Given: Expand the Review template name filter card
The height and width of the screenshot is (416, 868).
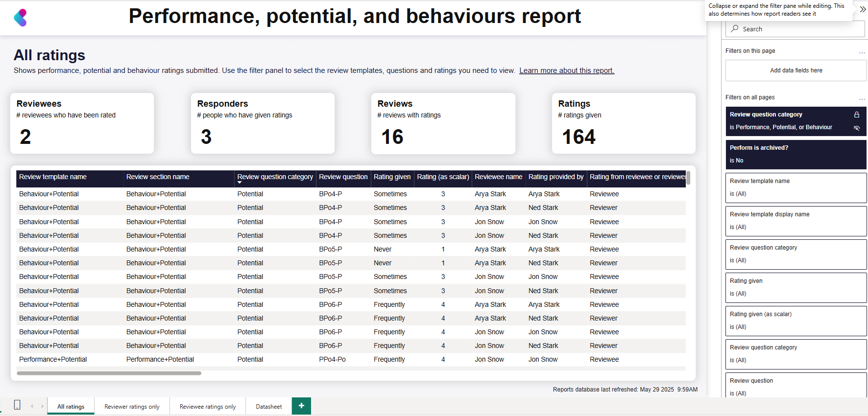Looking at the screenshot, I should pos(796,188).
